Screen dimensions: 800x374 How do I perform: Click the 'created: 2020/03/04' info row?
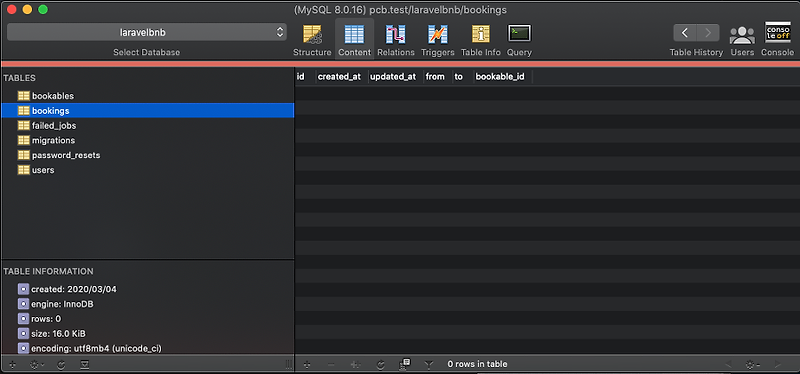pos(74,289)
